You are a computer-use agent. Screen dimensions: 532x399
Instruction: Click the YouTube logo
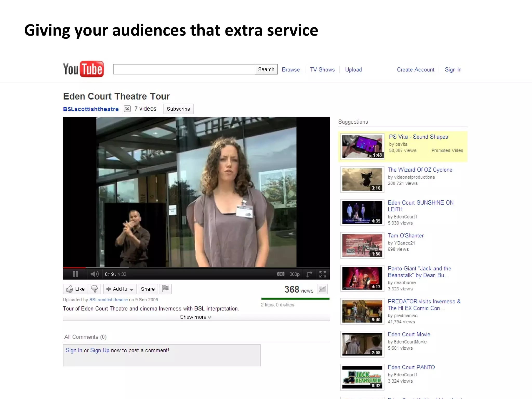tap(83, 69)
